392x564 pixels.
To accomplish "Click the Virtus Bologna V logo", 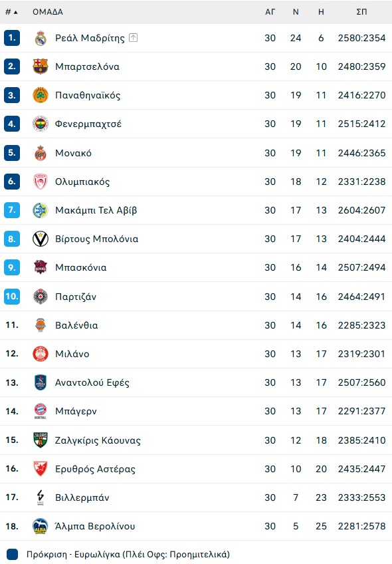I will point(41,239).
